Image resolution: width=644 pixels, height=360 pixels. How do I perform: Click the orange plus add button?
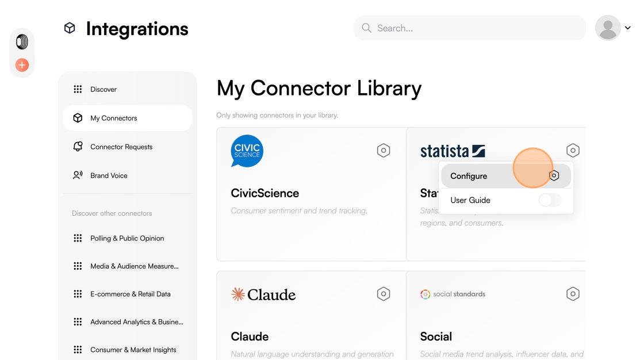point(22,65)
